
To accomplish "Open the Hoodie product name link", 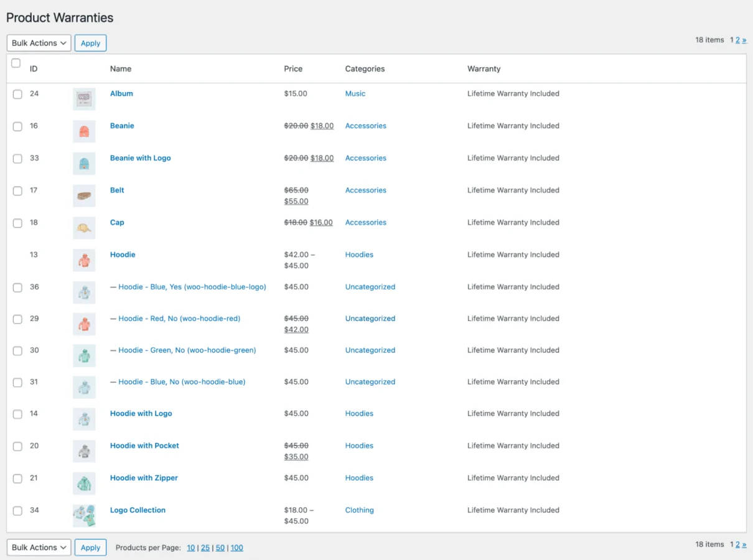I will click(x=123, y=255).
